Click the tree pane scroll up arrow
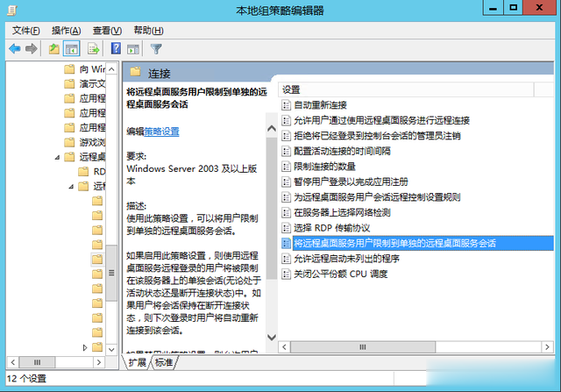 pyautogui.click(x=111, y=69)
